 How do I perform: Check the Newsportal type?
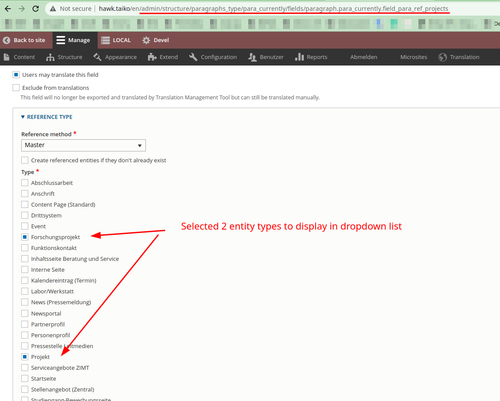coord(25,313)
